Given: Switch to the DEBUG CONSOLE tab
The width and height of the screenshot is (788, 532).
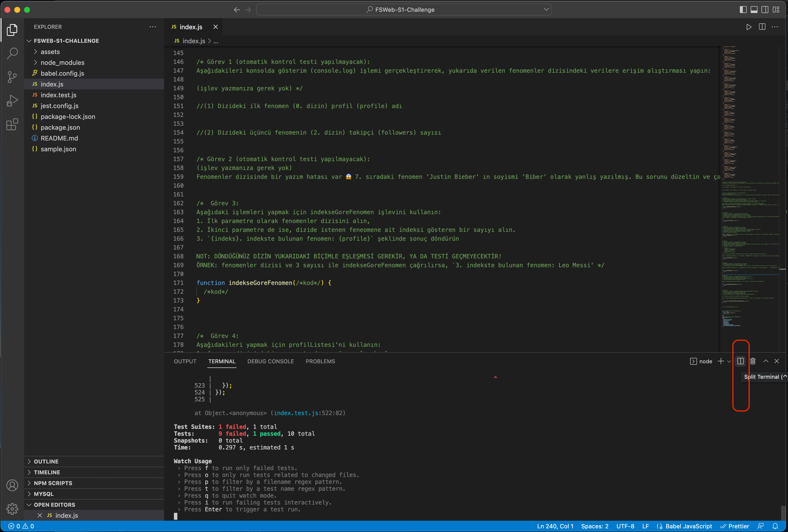Looking at the screenshot, I should (x=270, y=362).
